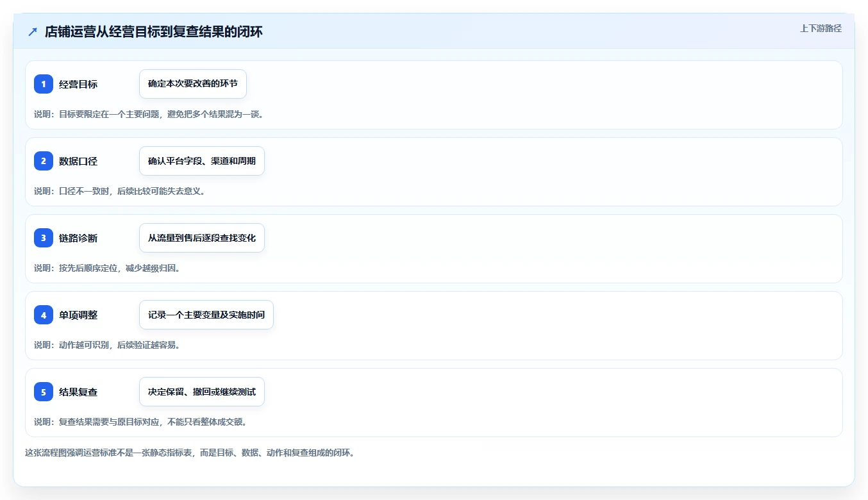Click the 上下游路径 label in the header
This screenshot has height=500, width=868.
point(821,28)
